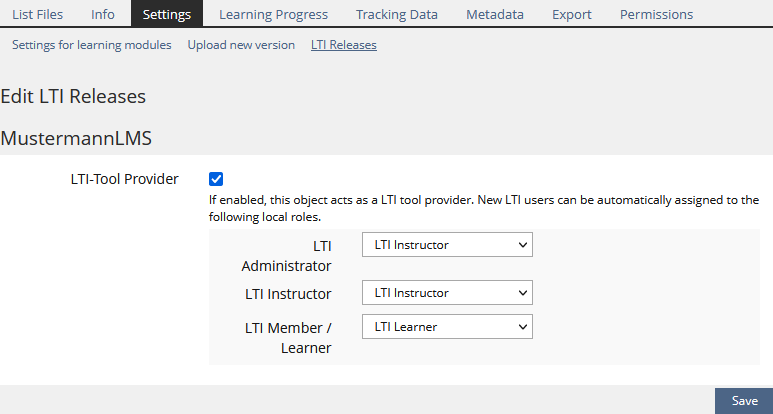Select the LTI Releases sub-tab

coord(344,45)
